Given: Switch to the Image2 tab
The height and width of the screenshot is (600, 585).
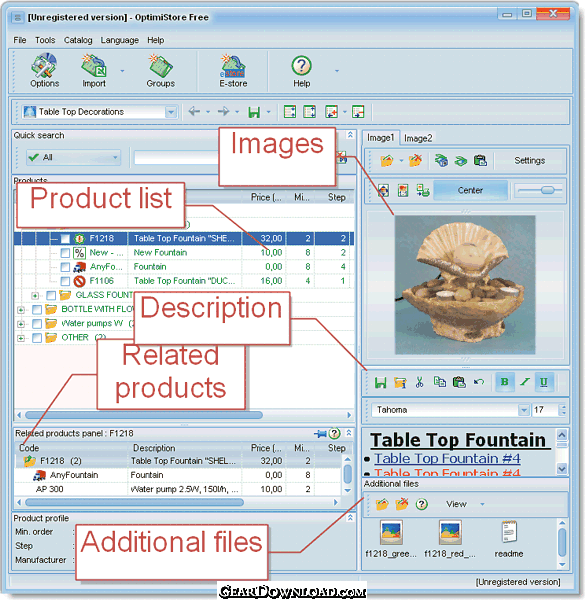Looking at the screenshot, I should point(418,138).
